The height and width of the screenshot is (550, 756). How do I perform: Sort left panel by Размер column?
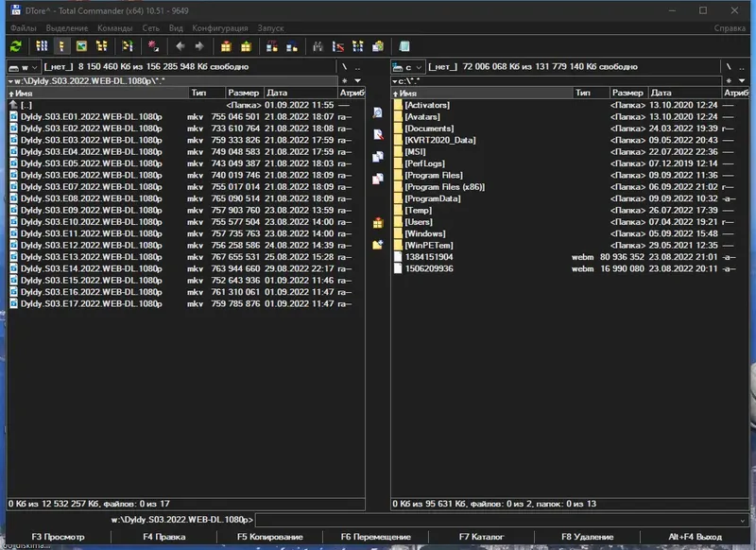(243, 93)
